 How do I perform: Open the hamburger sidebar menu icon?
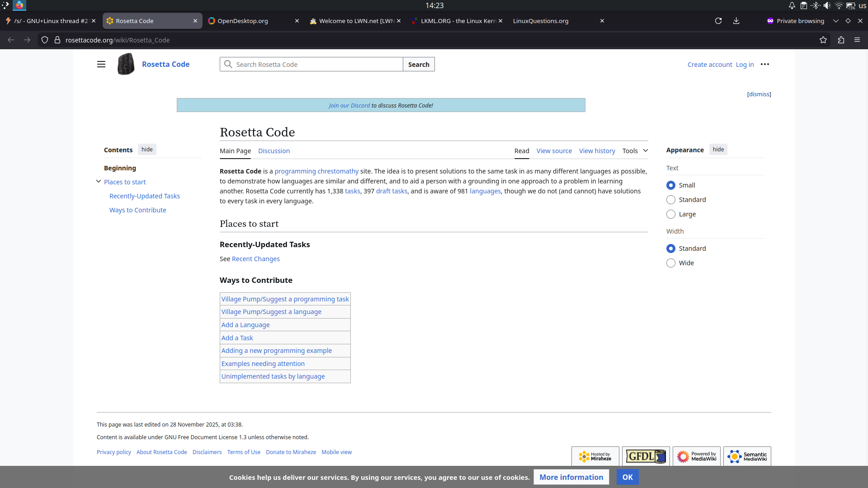pyautogui.click(x=101, y=64)
